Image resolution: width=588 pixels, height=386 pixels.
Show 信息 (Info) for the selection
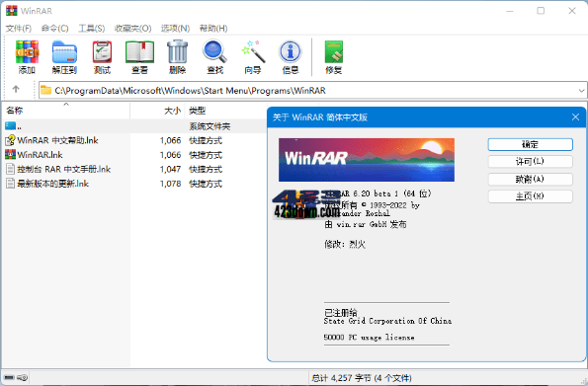(291, 56)
